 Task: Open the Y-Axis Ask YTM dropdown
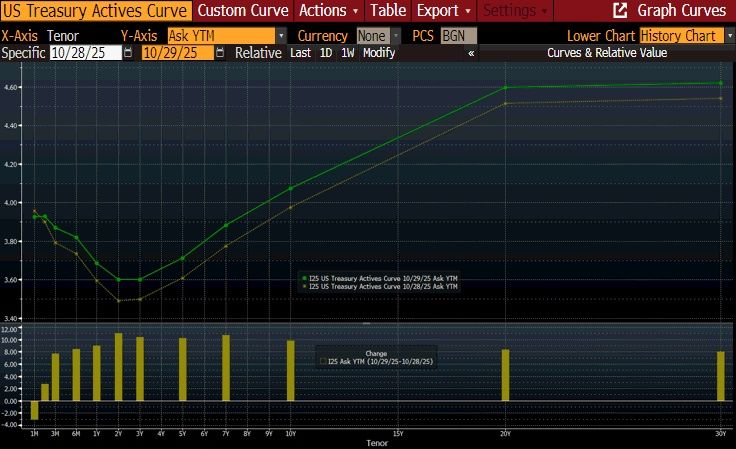click(281, 36)
